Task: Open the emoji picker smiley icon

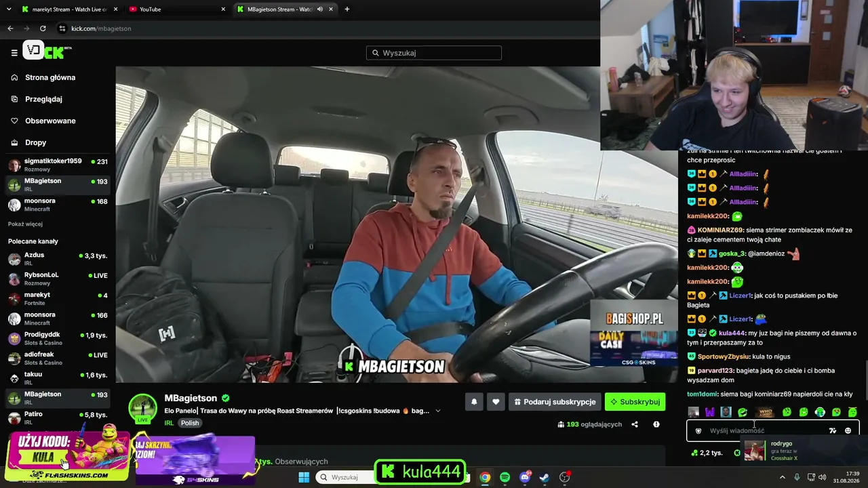Action: tap(848, 430)
